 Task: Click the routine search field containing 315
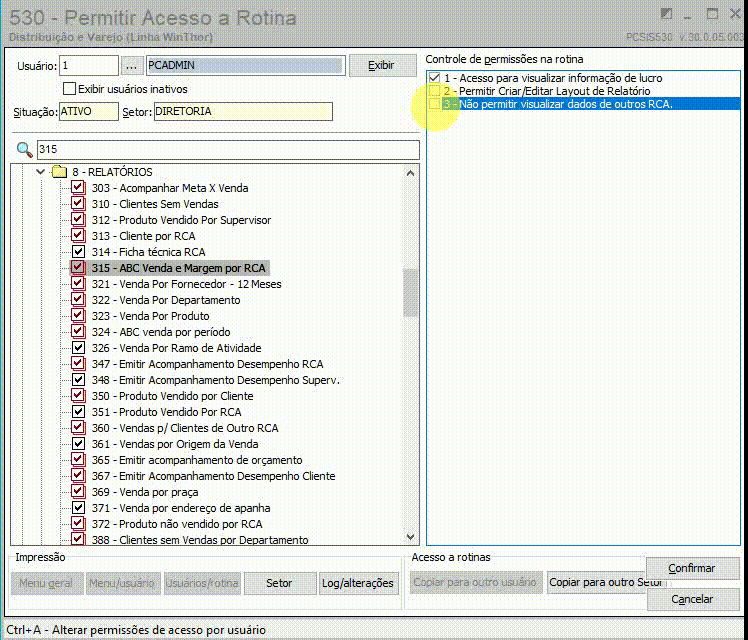[x=228, y=149]
